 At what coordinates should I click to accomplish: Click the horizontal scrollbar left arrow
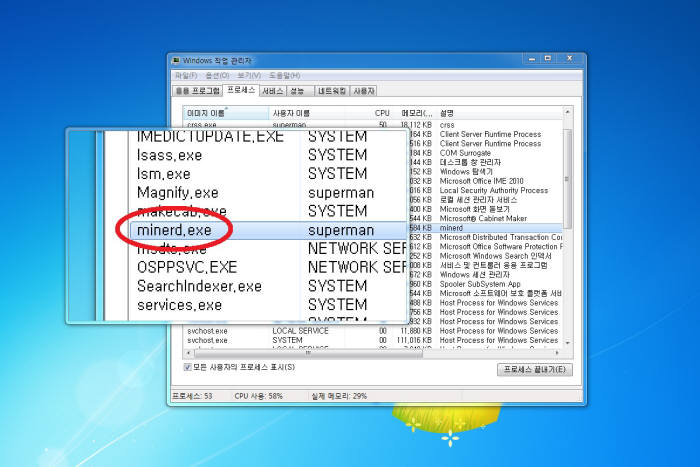pos(188,353)
